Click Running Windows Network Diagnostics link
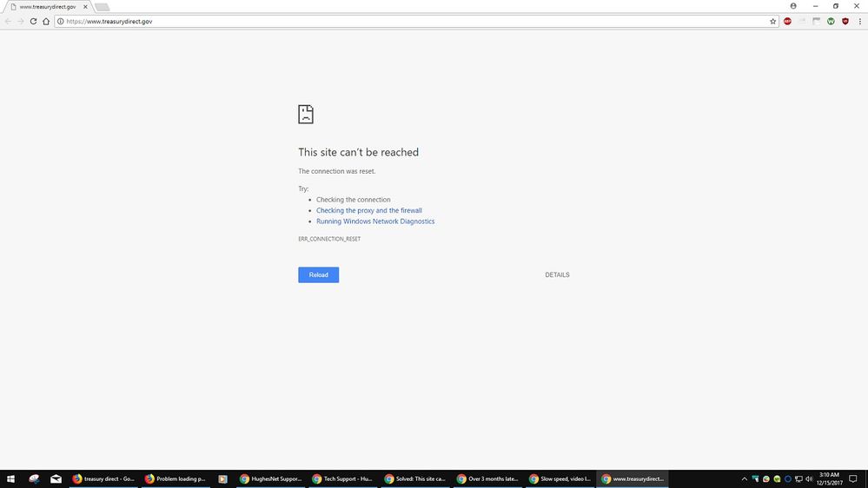The image size is (868, 488). pos(375,221)
